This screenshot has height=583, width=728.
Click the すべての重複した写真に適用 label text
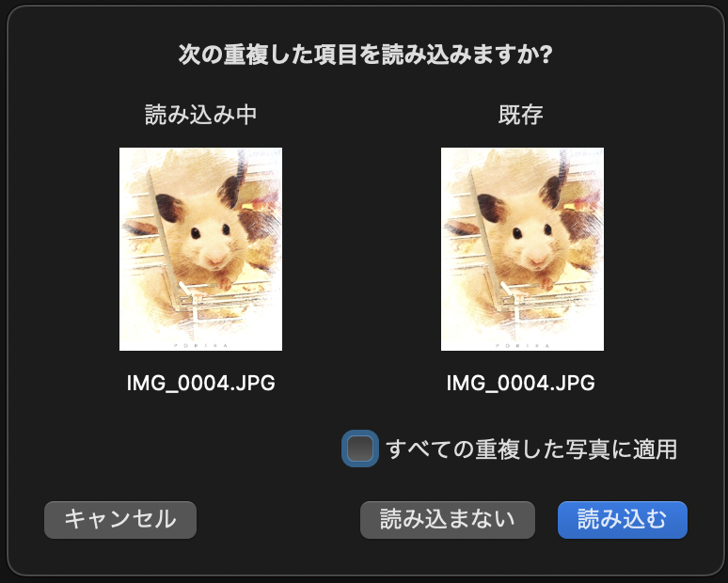[x=531, y=449]
